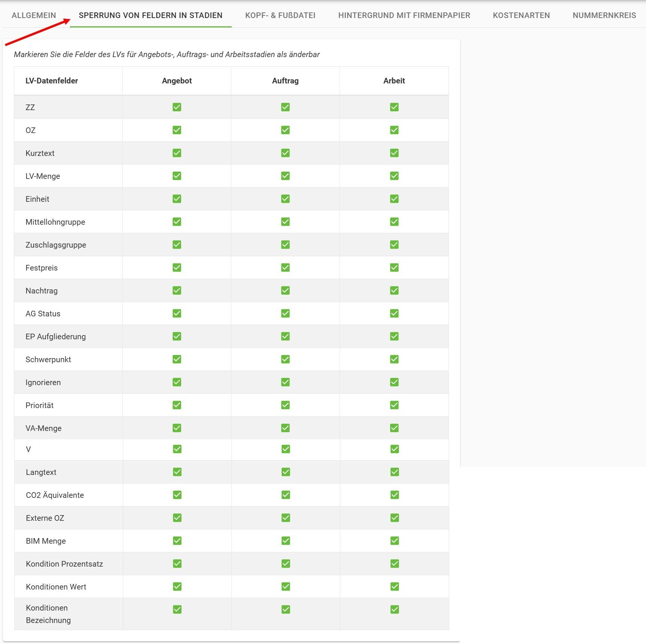The height and width of the screenshot is (644, 646).
Task: Toggle Konditionen Bezeichnung checkbox under Arbeit
Action: [x=395, y=609]
